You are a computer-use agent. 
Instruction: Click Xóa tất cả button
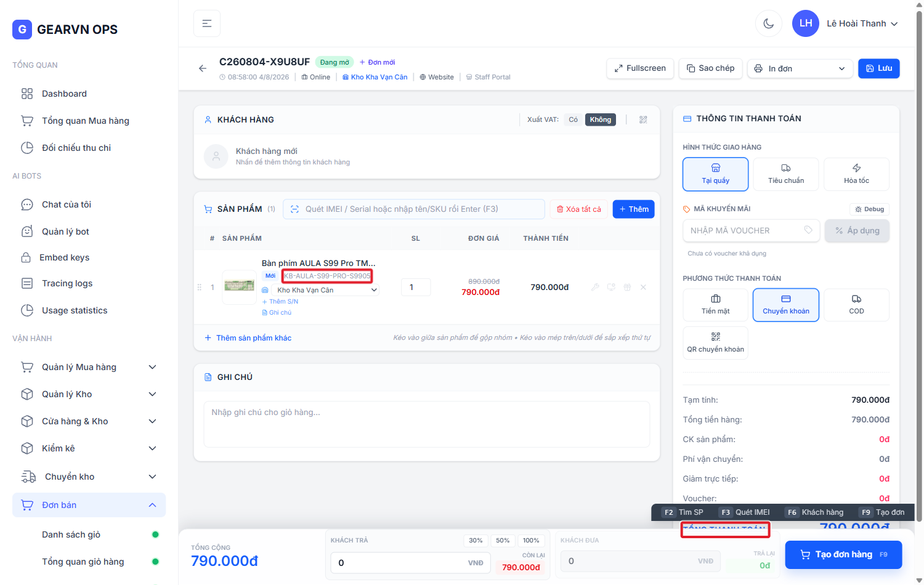coord(579,209)
